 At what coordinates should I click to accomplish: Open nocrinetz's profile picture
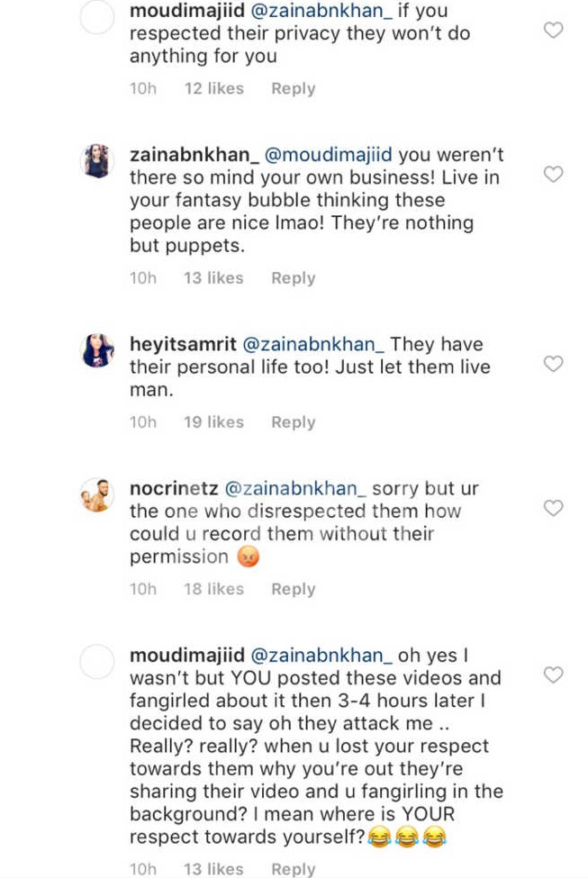pyautogui.click(x=97, y=494)
